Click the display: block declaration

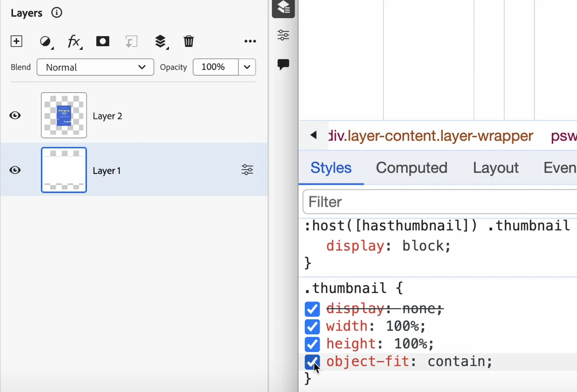point(389,246)
